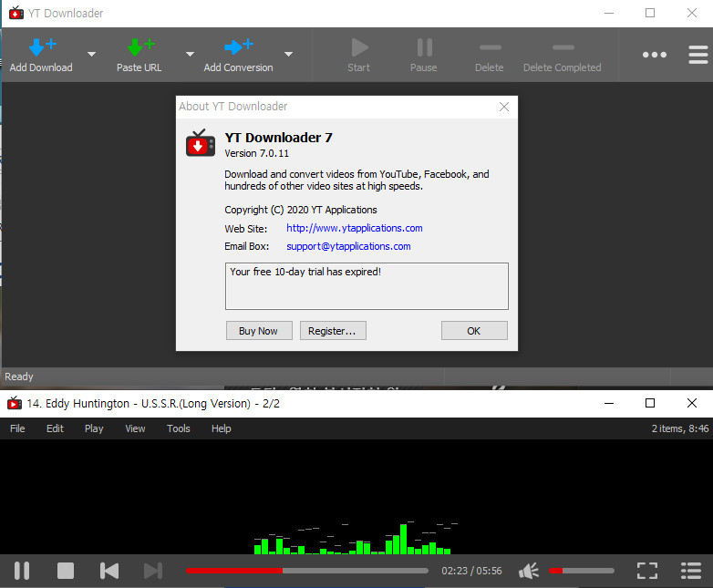Maximize the YT Downloader window

click(650, 13)
